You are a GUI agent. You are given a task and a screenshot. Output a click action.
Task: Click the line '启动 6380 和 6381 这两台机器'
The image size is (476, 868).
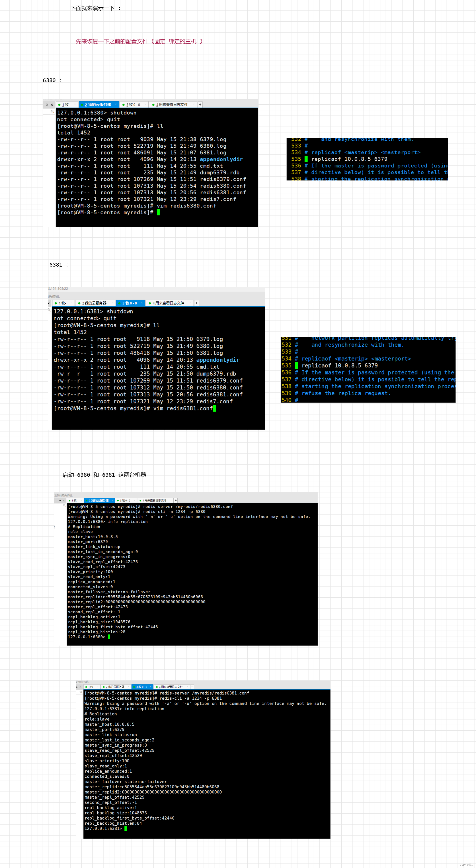[104, 475]
